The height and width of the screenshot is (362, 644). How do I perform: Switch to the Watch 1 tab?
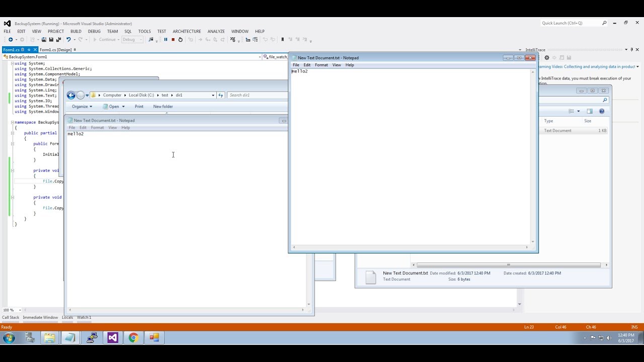coord(84,317)
